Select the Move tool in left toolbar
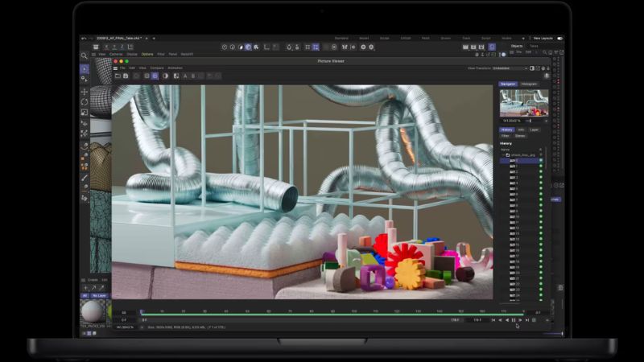The height and width of the screenshot is (362, 644). [85, 92]
